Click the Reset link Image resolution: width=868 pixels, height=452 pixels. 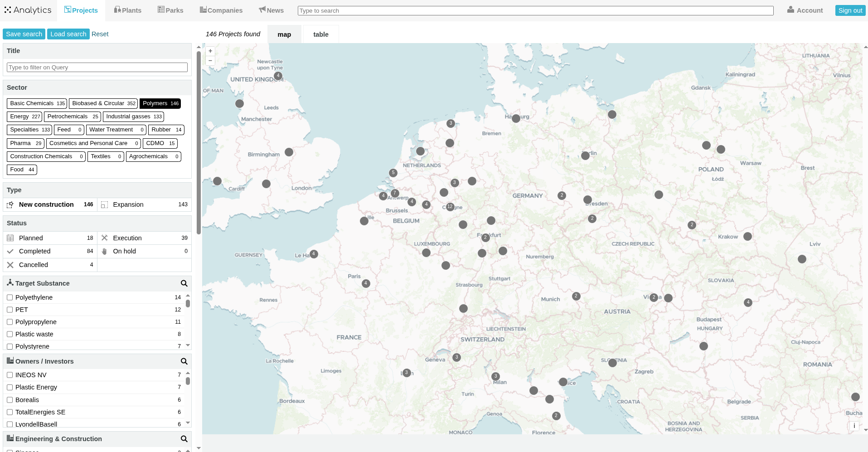[x=100, y=34]
